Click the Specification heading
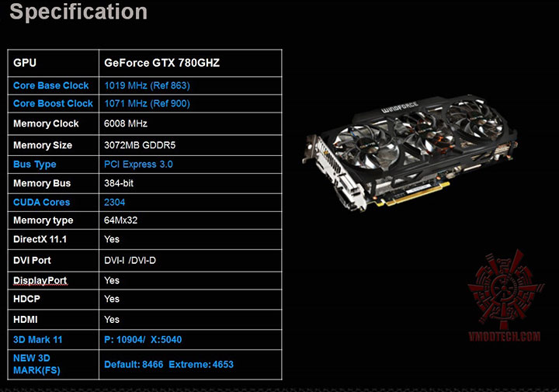The height and width of the screenshot is (392, 559). 78,12
